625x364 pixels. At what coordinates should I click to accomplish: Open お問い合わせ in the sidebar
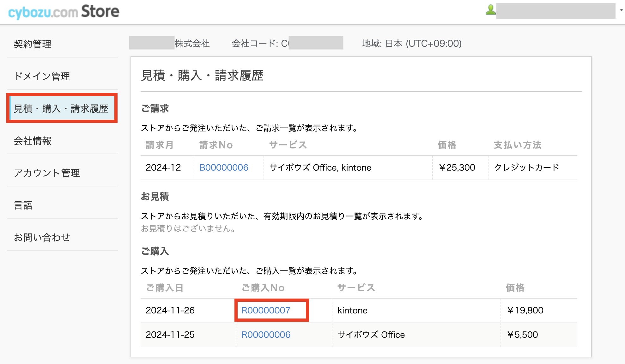42,237
